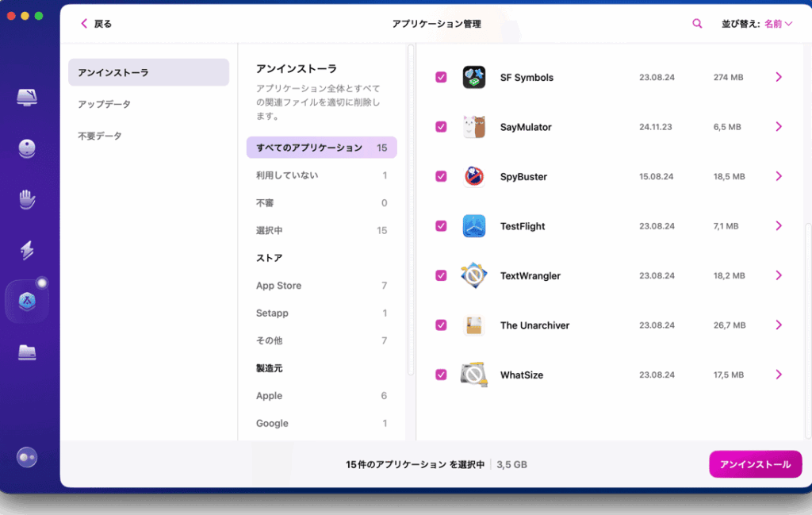Uncheck the SF Symbols checkbox
This screenshot has height=515, width=812.
(x=441, y=78)
